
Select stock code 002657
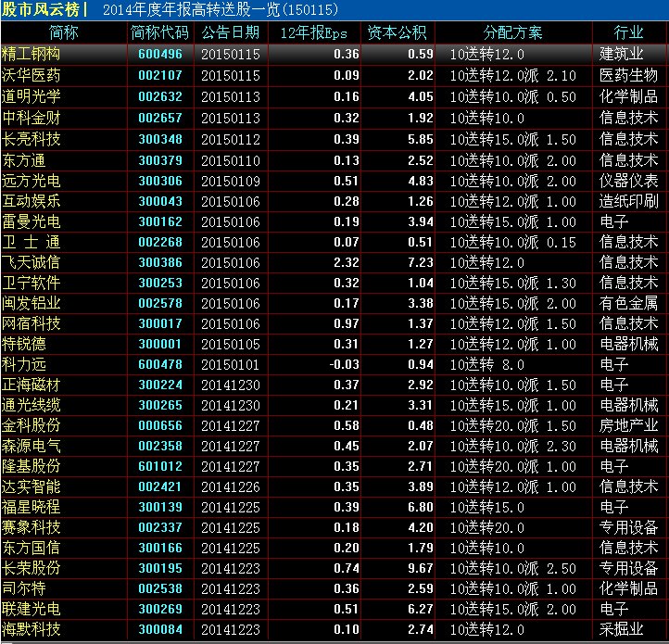point(160,119)
